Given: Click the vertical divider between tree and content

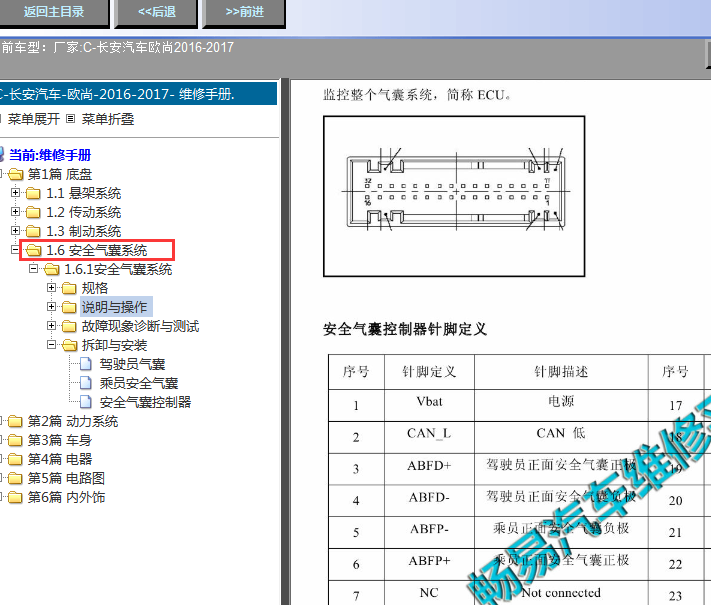Looking at the screenshot, I should click(285, 342).
